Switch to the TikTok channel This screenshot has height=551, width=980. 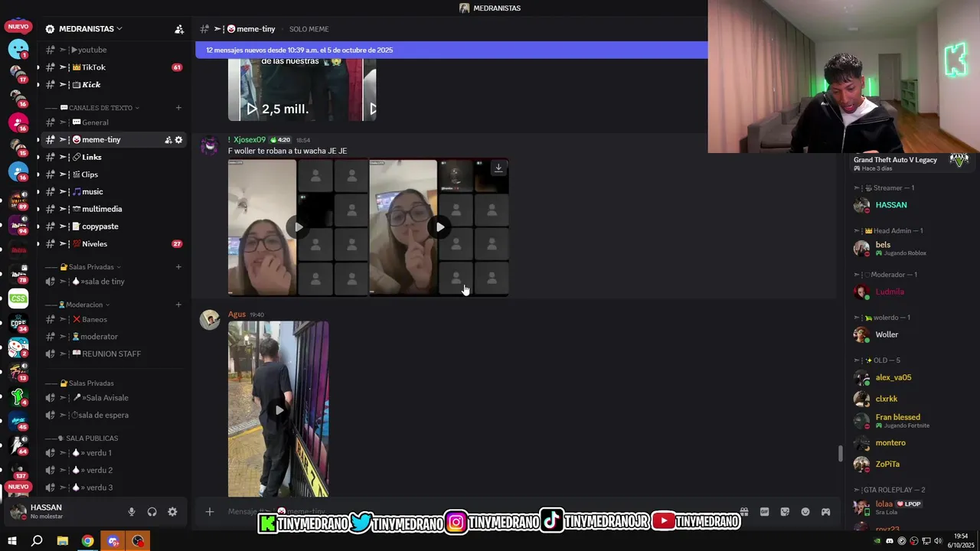click(113, 67)
